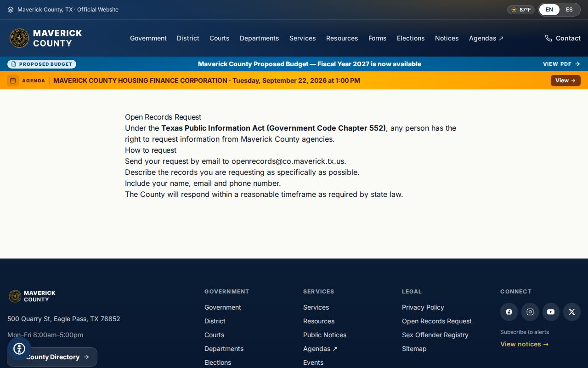The image size is (588, 368).
Task: Click the stacked-layers icon beside Official Website
Action: pos(11,10)
